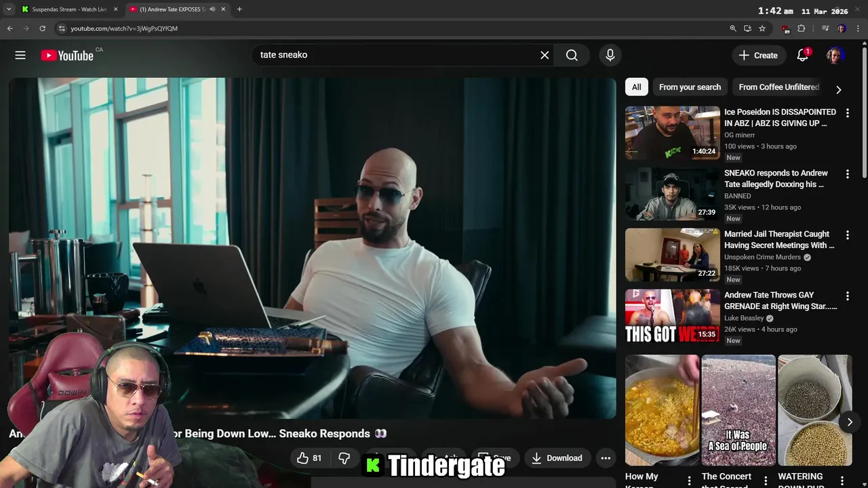Download the video
The width and height of the screenshot is (868, 488).
557,458
